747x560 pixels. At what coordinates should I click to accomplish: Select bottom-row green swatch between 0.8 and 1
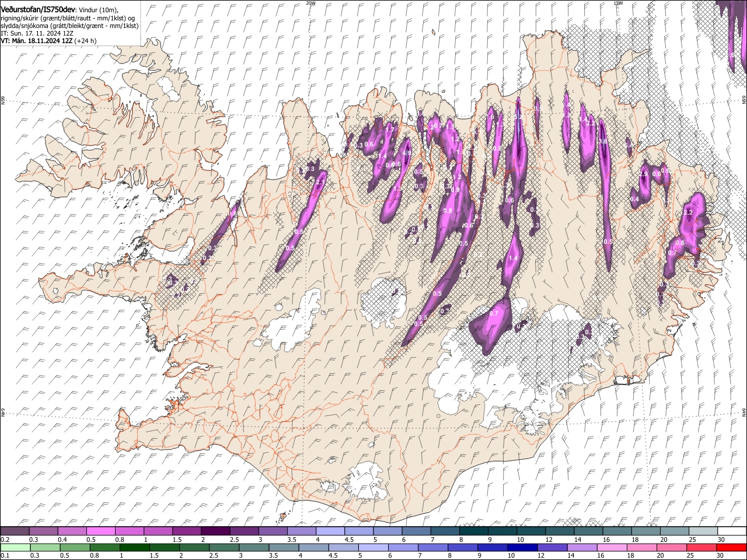point(104,547)
